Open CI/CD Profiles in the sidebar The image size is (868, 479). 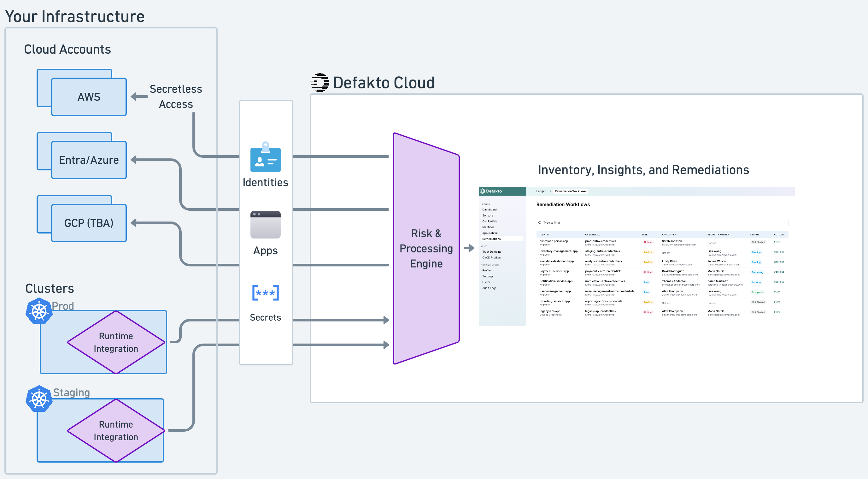(x=491, y=258)
